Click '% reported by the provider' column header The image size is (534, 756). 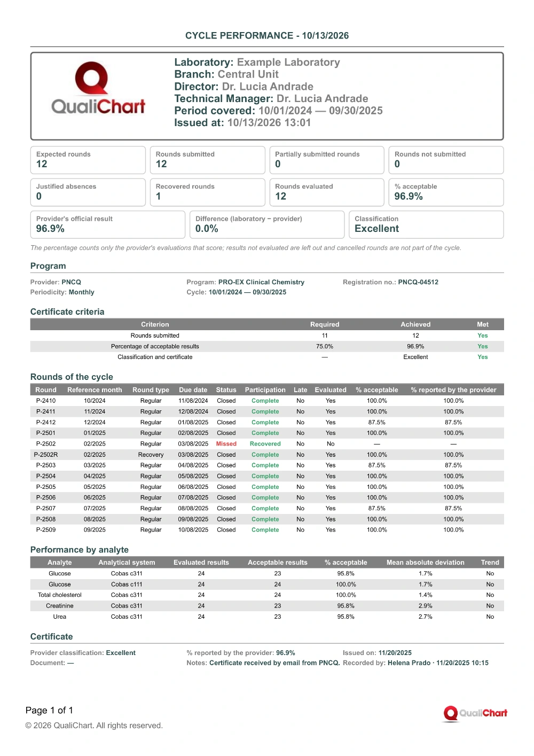click(453, 390)
